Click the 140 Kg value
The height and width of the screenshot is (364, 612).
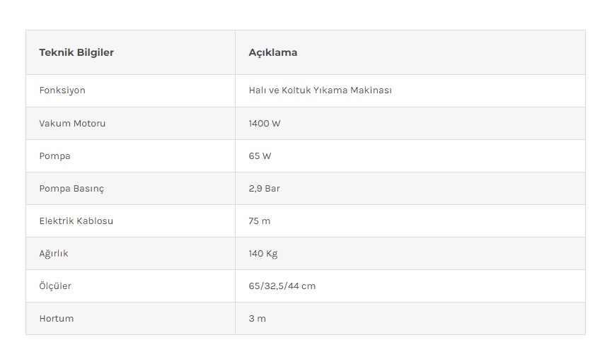263,254
